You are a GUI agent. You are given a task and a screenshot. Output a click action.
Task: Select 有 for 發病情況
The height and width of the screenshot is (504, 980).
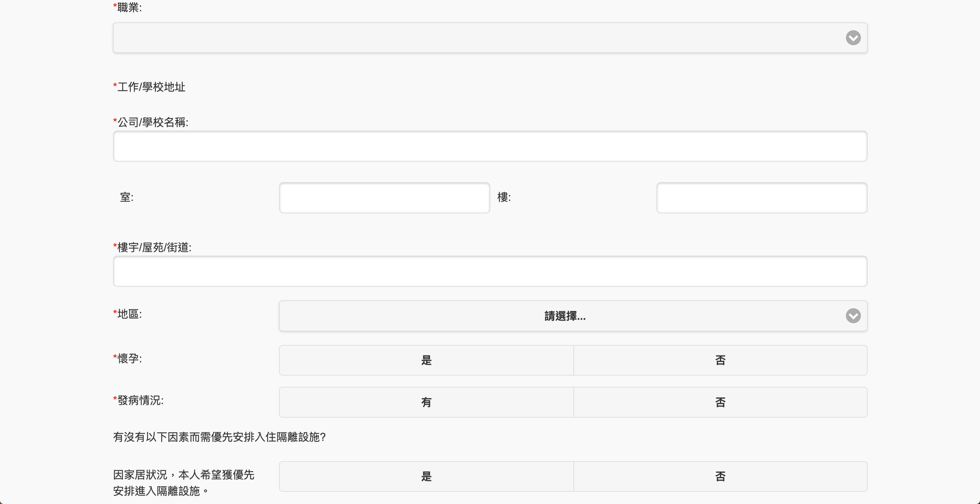pos(426,402)
